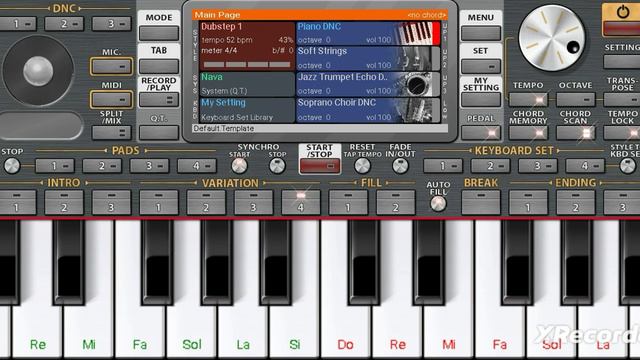640x360 pixels.
Task: Open the Dubstep 1 style panel
Action: (247, 46)
